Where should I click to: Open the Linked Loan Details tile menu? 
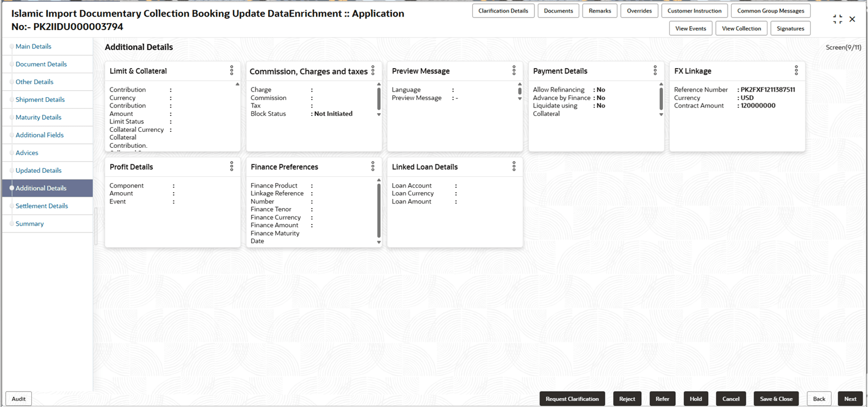coord(514,167)
